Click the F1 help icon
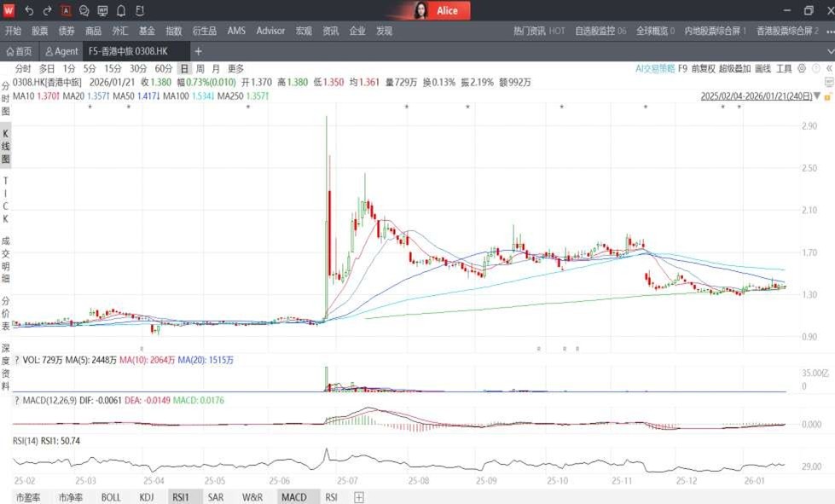Screen dimensions: 835x504 tap(140, 11)
